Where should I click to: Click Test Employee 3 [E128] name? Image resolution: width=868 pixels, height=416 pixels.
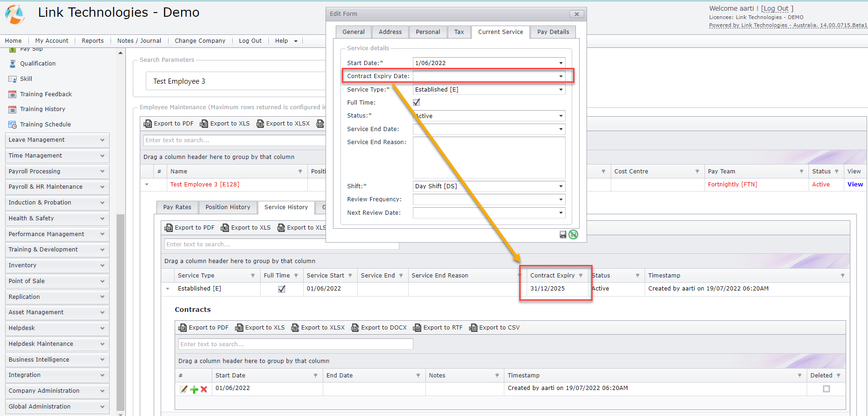coord(205,185)
